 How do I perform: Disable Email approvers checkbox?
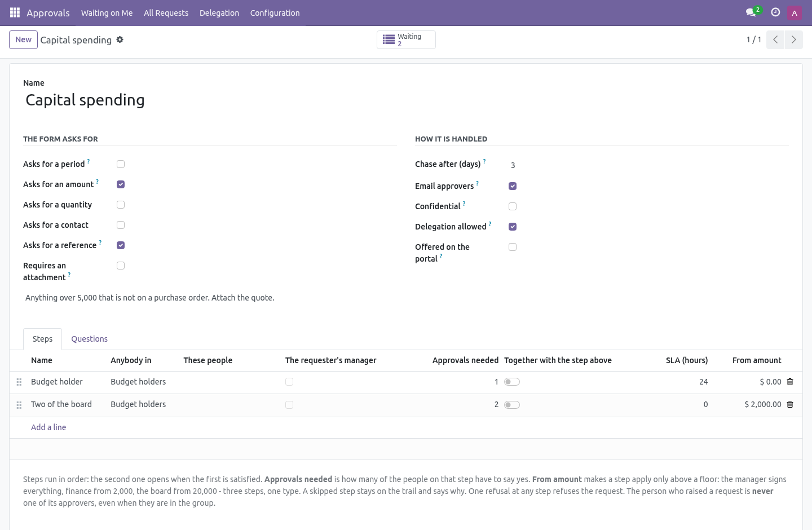513,186
